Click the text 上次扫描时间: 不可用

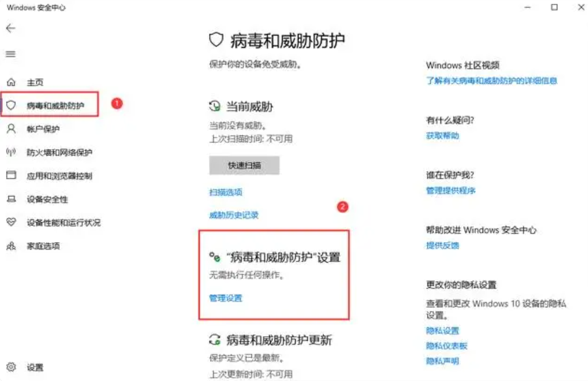tap(251, 139)
